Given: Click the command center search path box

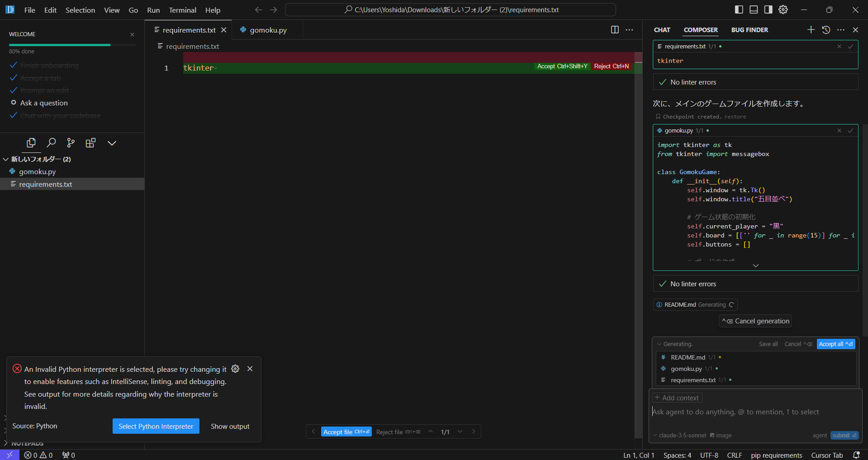Looking at the screenshot, I should [x=451, y=9].
